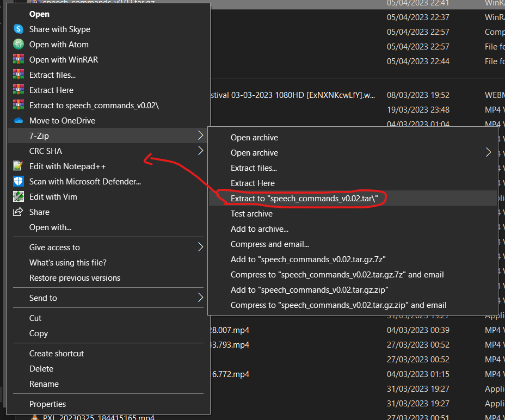
Task: Click date 19/03/2023 23:48
Action: click(x=418, y=110)
